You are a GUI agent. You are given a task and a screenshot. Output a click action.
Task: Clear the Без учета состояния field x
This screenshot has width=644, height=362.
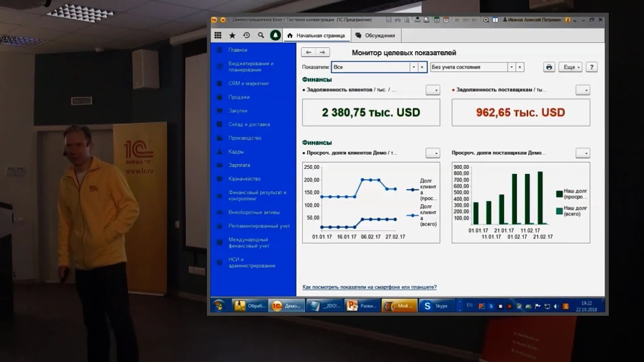click(520, 67)
